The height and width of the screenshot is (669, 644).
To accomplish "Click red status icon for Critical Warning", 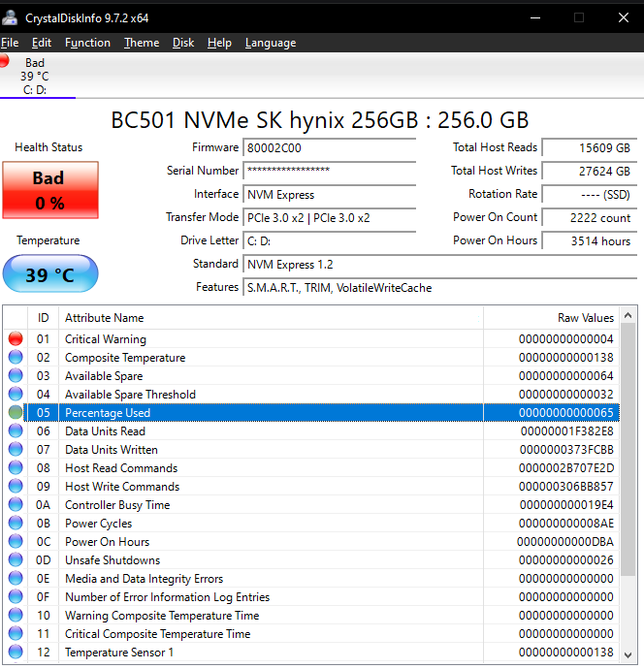I will (x=16, y=338).
